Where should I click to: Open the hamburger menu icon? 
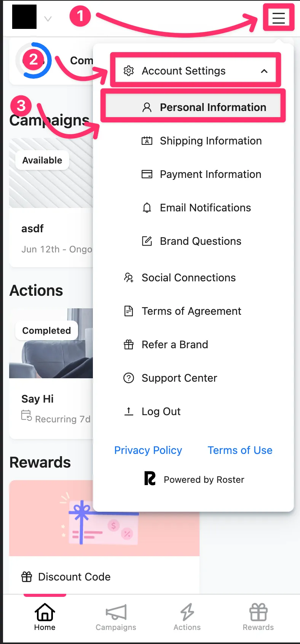[x=278, y=17]
